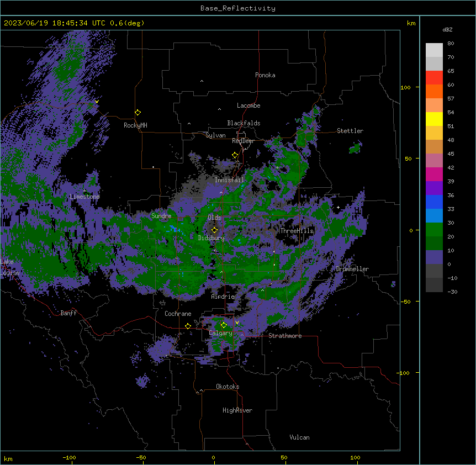Click the RedDeer city label
Viewport: 476px width, 465px height.
coord(244,141)
